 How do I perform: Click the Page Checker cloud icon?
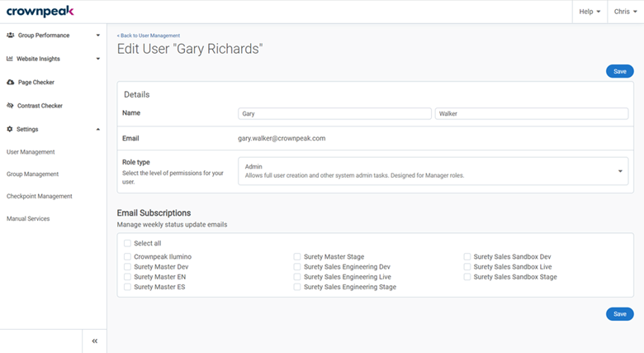pos(10,83)
